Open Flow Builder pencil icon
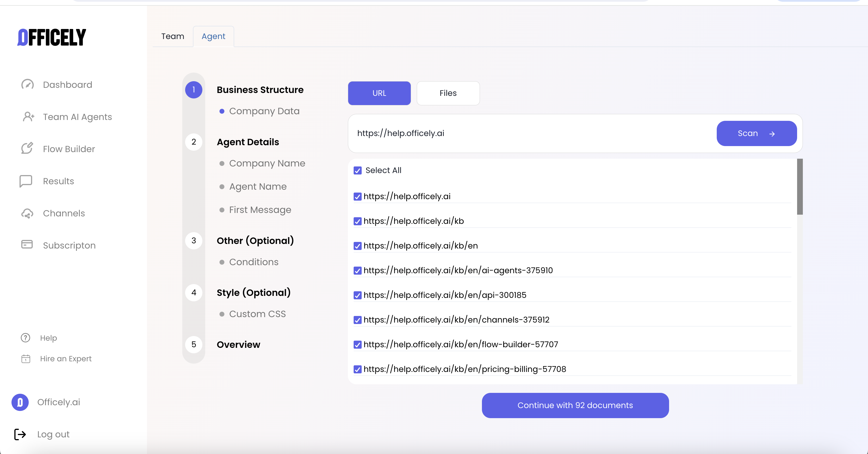The image size is (868, 454). 27,149
